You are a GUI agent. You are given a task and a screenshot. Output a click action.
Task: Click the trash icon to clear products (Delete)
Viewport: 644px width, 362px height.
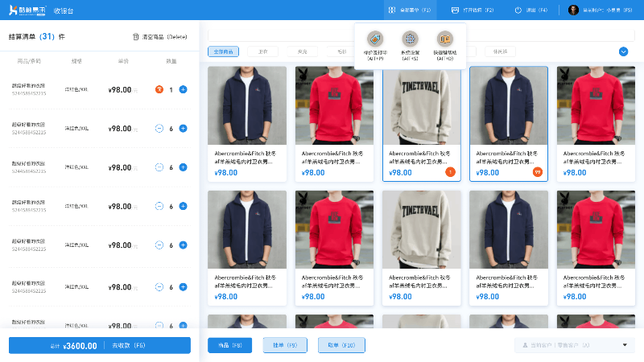click(136, 36)
